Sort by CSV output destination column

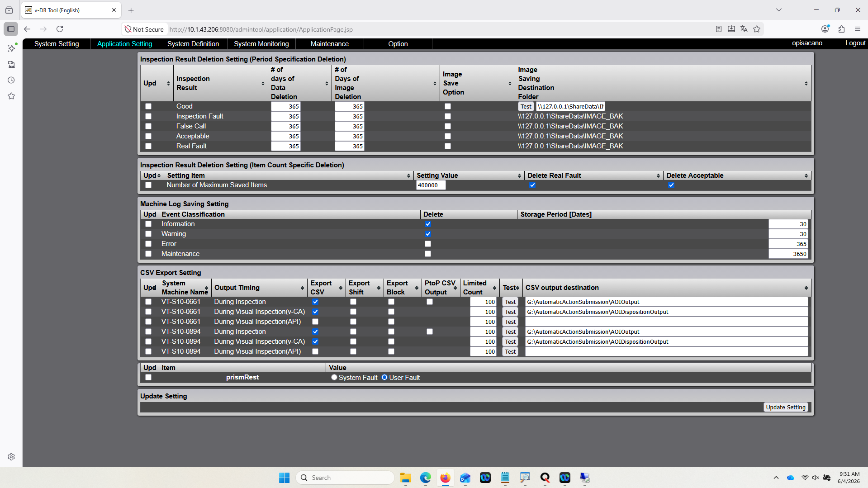806,288
